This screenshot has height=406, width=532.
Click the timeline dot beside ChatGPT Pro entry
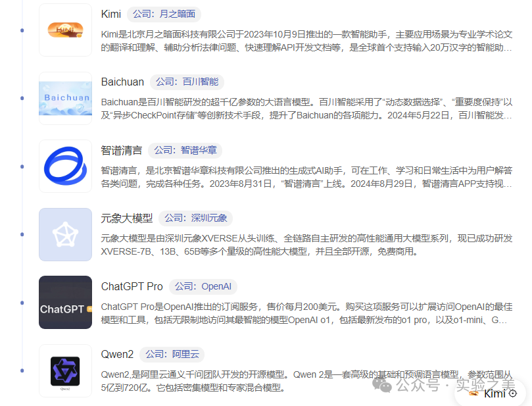tap(22, 303)
